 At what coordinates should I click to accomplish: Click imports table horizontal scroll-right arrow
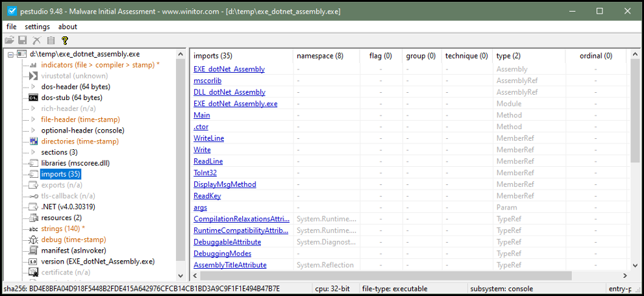[x=625, y=275]
